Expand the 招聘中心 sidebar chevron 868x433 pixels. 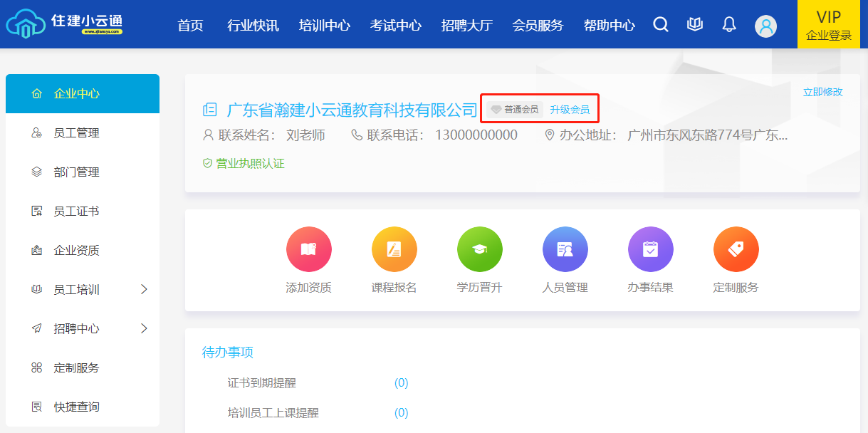[x=144, y=328]
